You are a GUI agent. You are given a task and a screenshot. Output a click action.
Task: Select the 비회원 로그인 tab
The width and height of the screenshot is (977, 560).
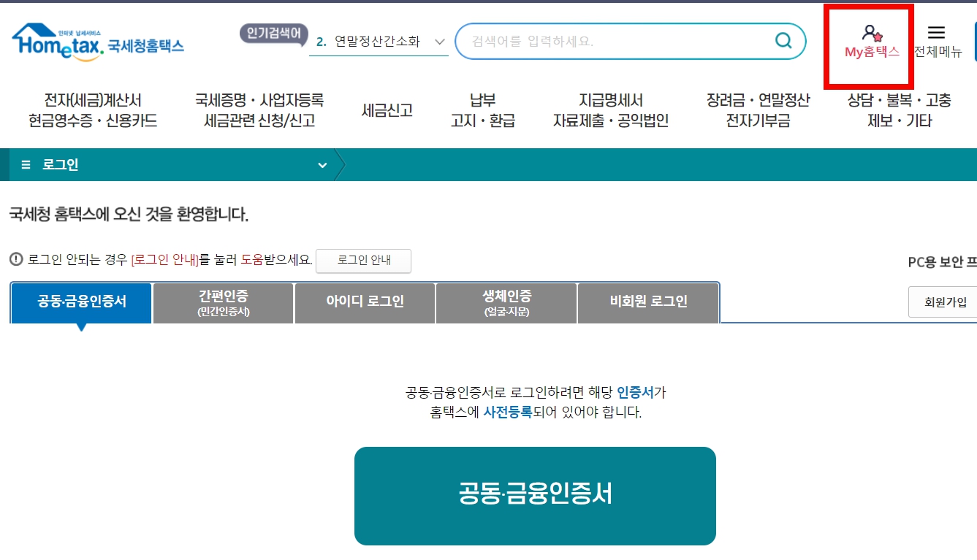647,302
